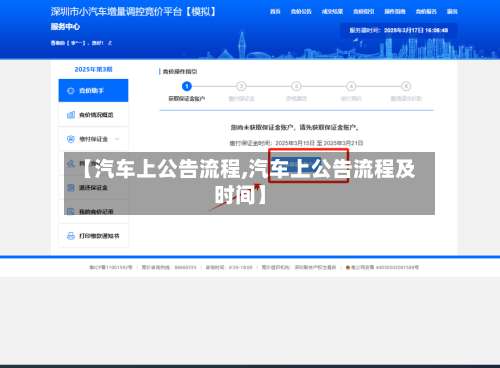This screenshot has width=500, height=368.
Task: Open 操作指南 in top navigation
Action: [395, 12]
